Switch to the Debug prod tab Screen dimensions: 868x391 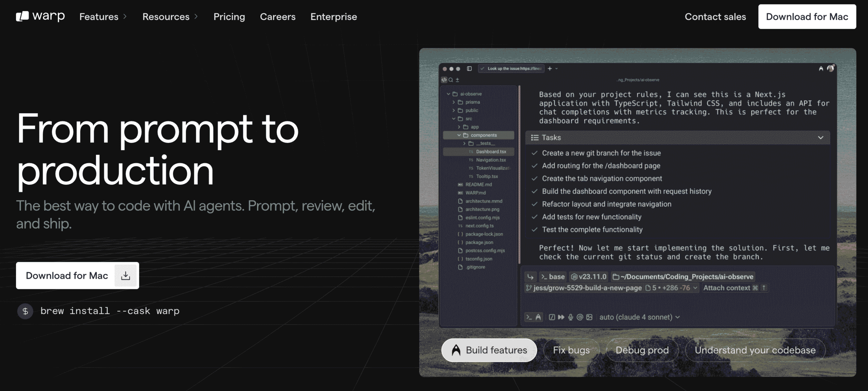point(642,350)
